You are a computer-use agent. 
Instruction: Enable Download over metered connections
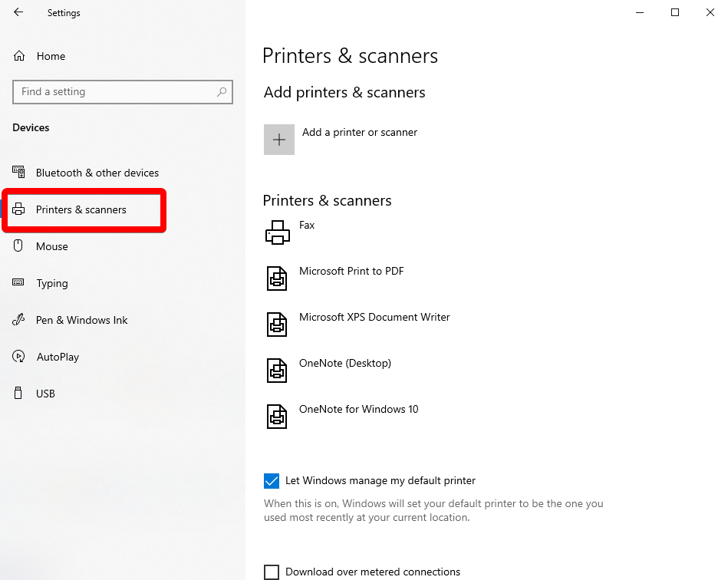pyautogui.click(x=271, y=572)
